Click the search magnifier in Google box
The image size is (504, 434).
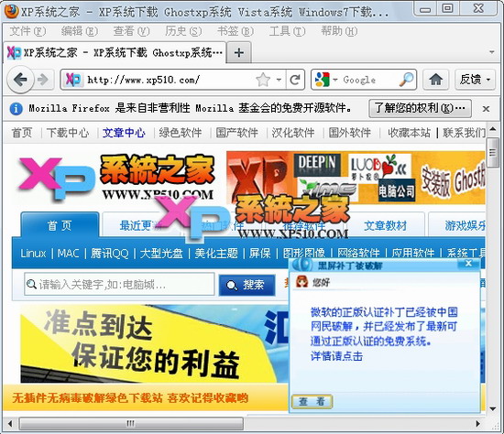[406, 79]
